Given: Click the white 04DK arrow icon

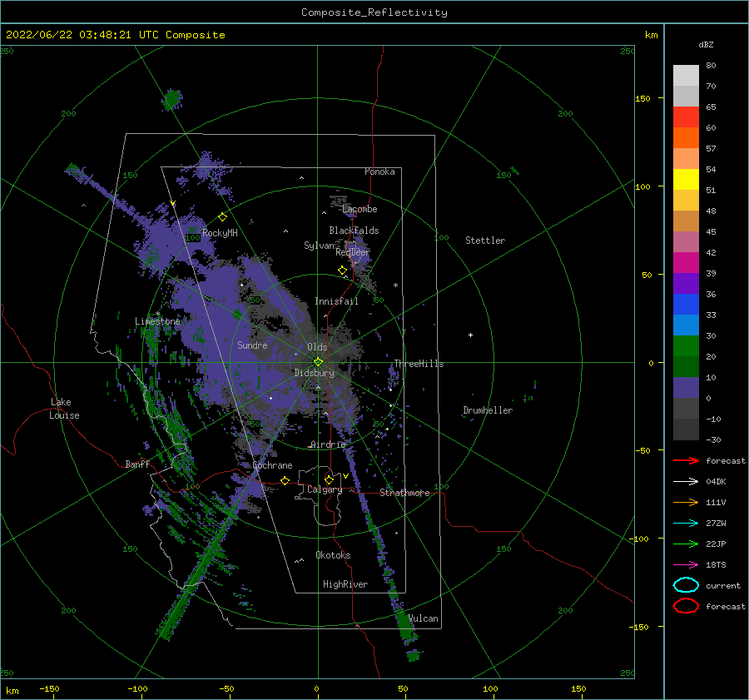Looking at the screenshot, I should click(686, 482).
